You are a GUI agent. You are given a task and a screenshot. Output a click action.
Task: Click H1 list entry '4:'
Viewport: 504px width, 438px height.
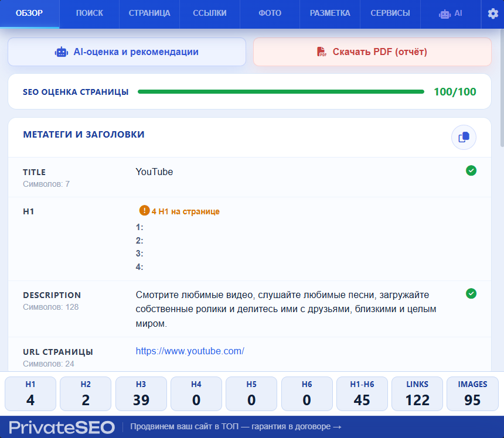tap(139, 267)
